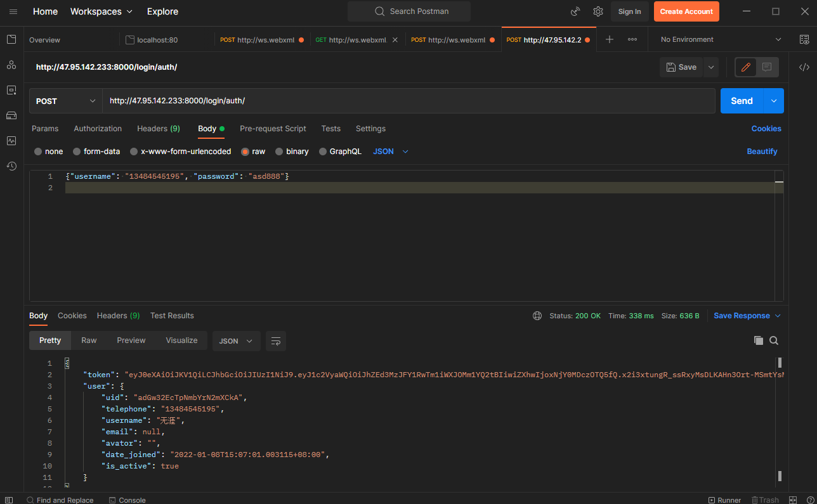Choose the x-www-form-urlencoded radio button
Image resolution: width=817 pixels, height=504 pixels.
(134, 152)
